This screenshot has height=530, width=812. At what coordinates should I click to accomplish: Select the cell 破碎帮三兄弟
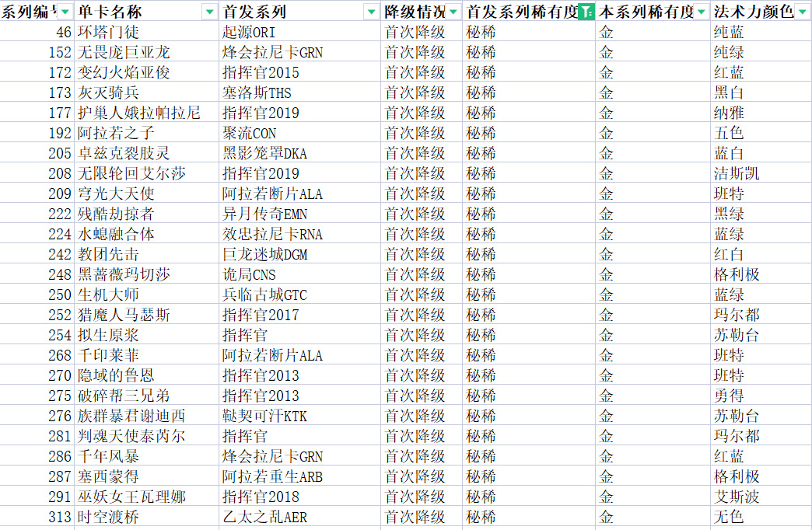tap(146, 396)
